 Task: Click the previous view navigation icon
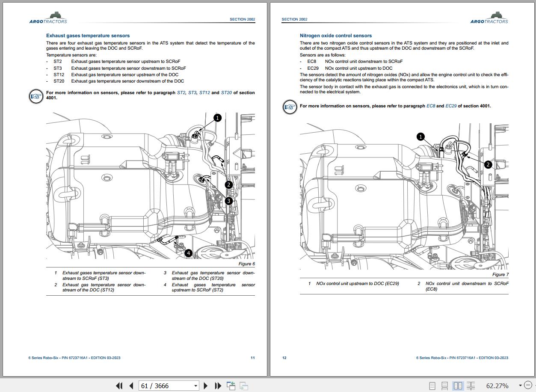231,386
